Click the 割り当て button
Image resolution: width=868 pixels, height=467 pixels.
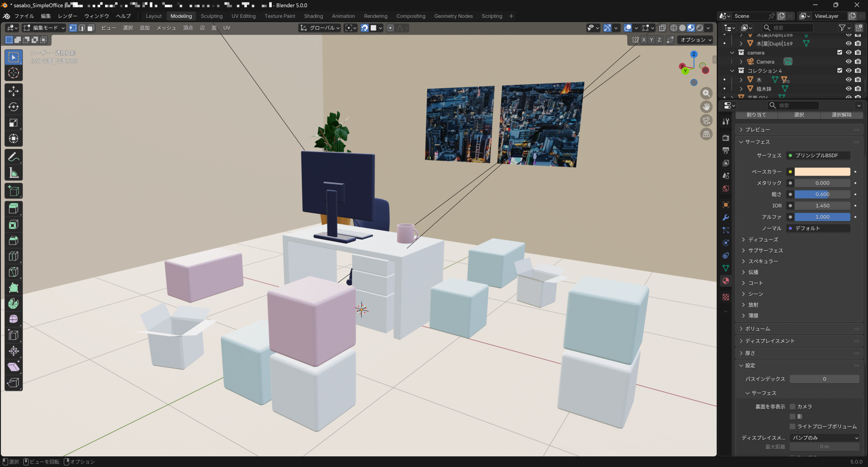click(756, 115)
